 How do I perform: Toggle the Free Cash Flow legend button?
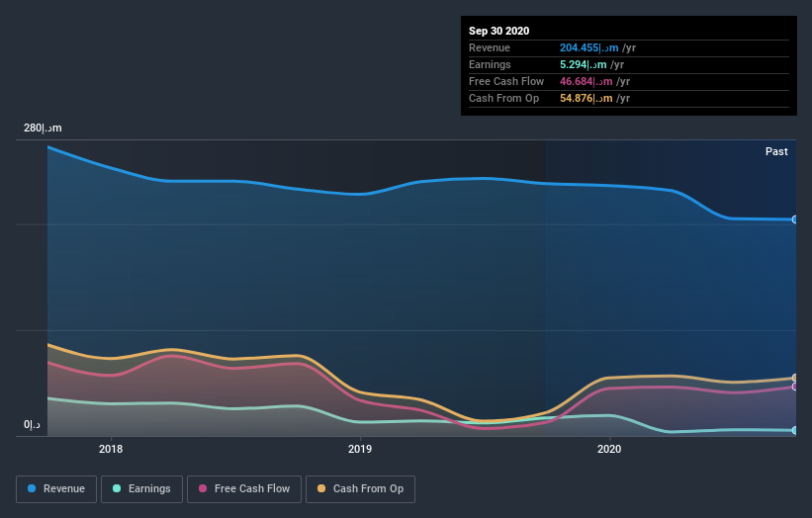click(244, 489)
